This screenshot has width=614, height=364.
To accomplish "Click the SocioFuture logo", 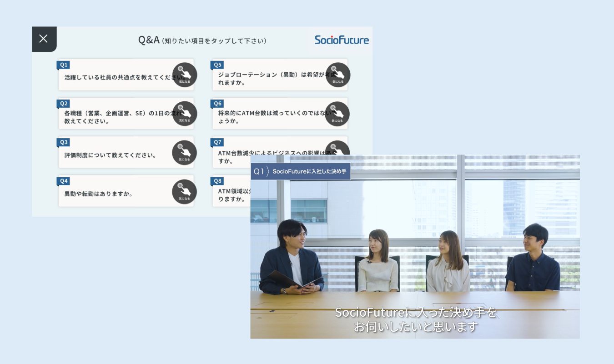I will [342, 40].
